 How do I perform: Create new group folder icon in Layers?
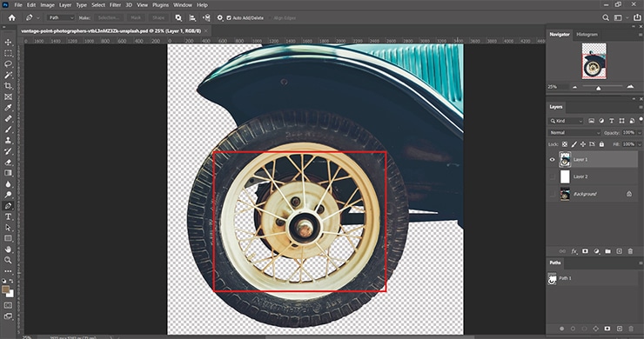607,251
